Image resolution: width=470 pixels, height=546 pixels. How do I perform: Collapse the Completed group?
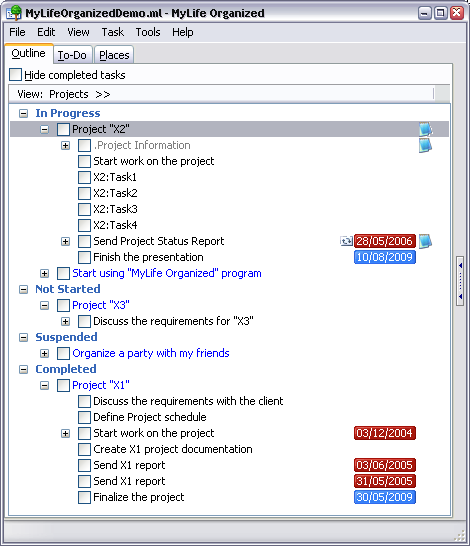(23, 370)
